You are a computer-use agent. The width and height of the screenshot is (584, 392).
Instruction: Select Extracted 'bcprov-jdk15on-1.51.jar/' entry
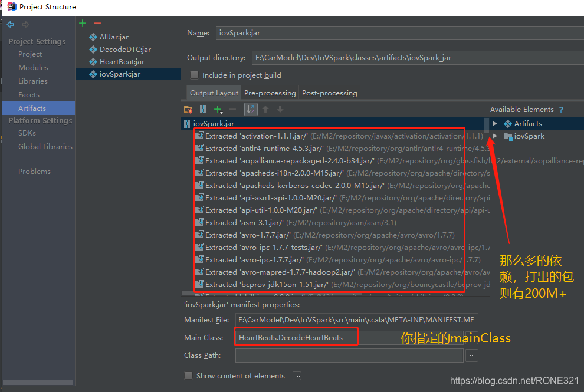click(342, 284)
